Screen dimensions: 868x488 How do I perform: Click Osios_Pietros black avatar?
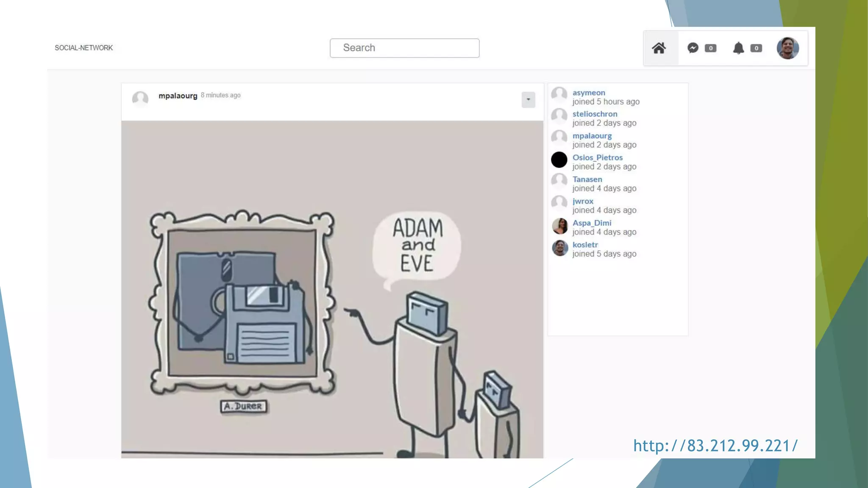point(559,160)
